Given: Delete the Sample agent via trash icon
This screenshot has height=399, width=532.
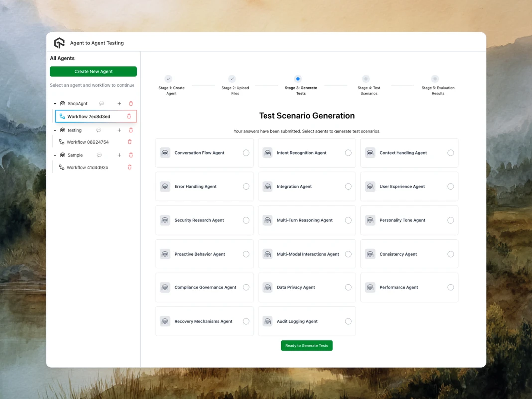Looking at the screenshot, I should click(131, 155).
